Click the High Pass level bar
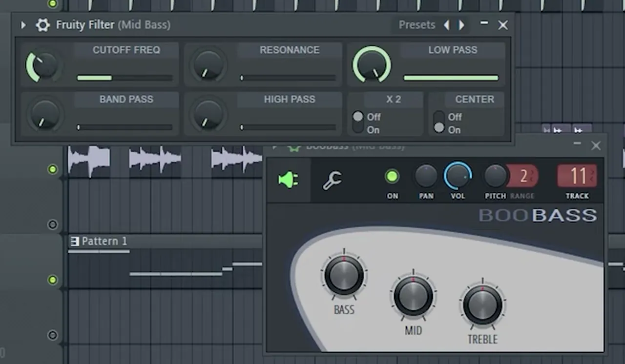 coord(288,127)
